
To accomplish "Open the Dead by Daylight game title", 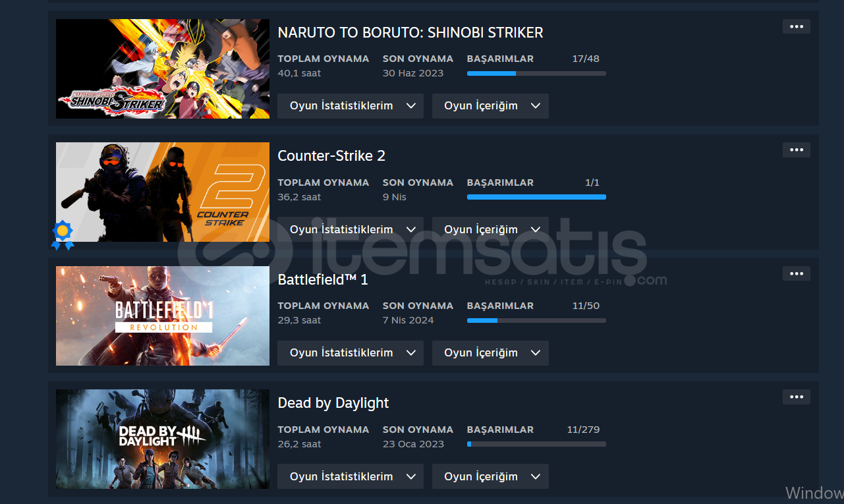I will 333,403.
